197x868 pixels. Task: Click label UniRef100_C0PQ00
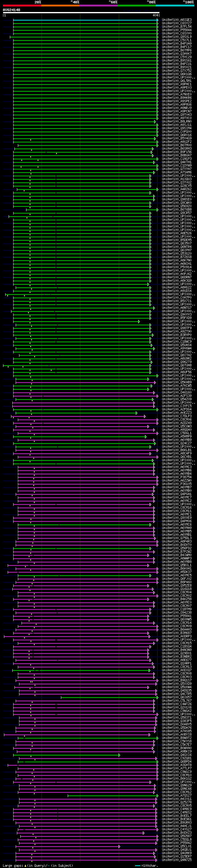177,131
